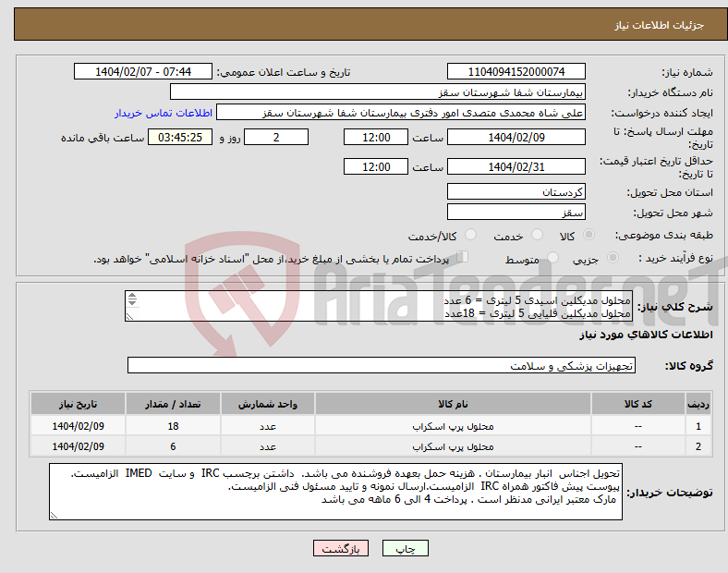Click the واحد شمارش column header
Image resolution: width=728 pixels, height=573 pixels.
[268, 404]
